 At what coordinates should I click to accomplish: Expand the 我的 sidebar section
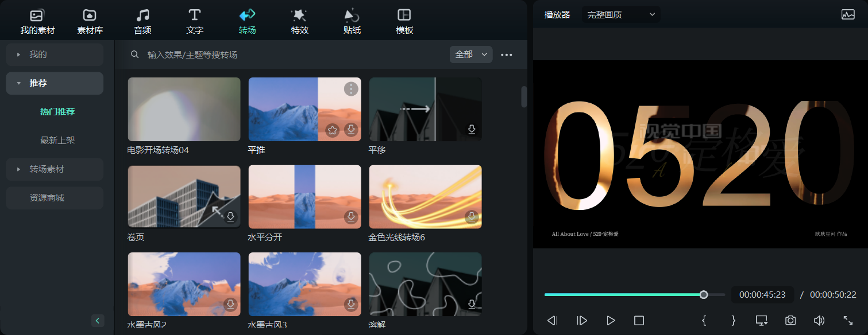(x=55, y=54)
